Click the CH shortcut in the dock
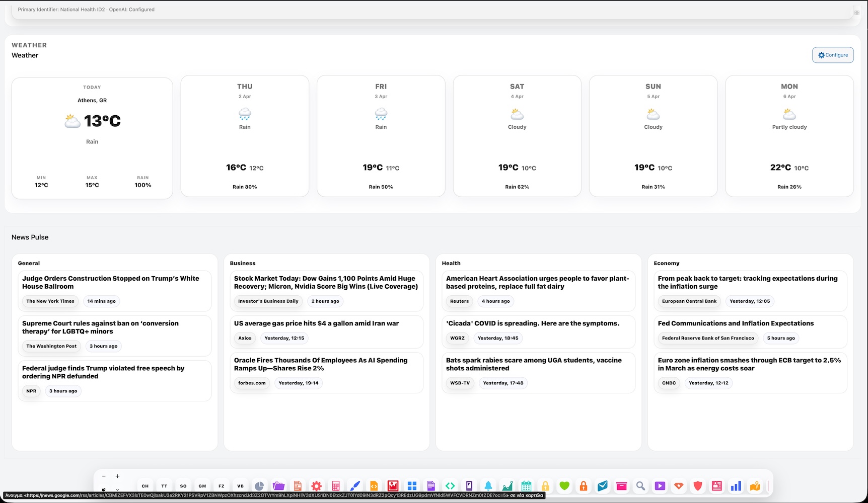Image resolution: width=868 pixels, height=503 pixels. coord(145,486)
